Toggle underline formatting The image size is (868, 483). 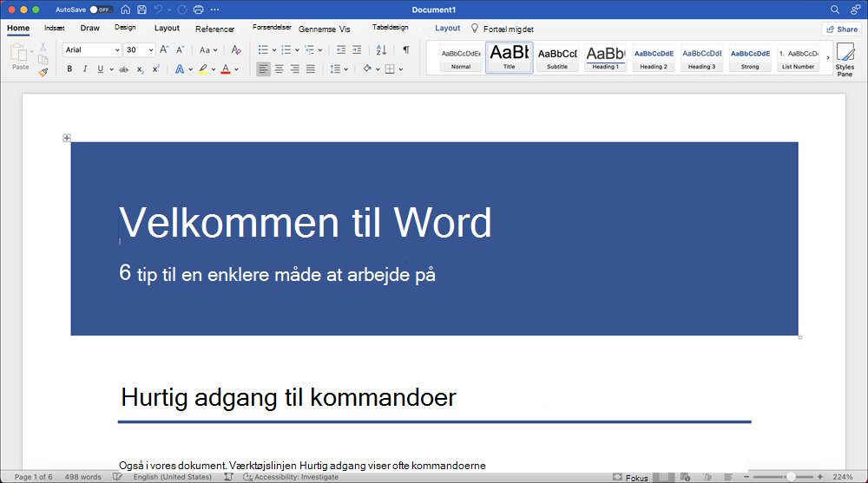click(100, 69)
